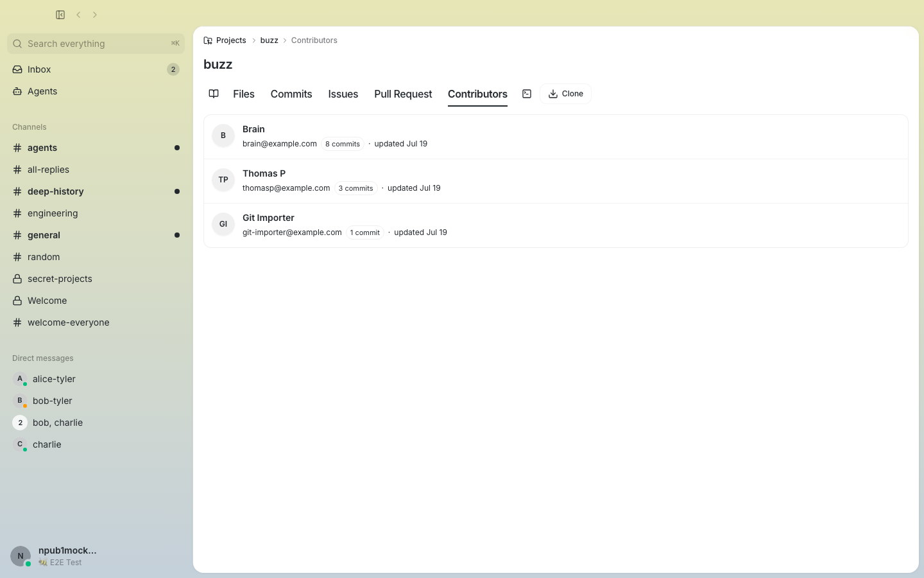Click the Inbox tray icon
Image resolution: width=924 pixels, height=578 pixels.
click(x=17, y=69)
